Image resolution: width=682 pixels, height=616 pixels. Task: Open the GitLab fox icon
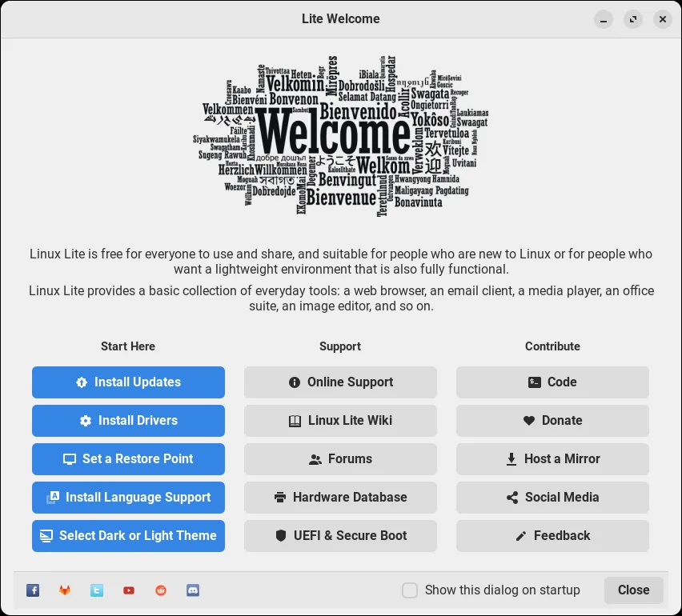65,590
